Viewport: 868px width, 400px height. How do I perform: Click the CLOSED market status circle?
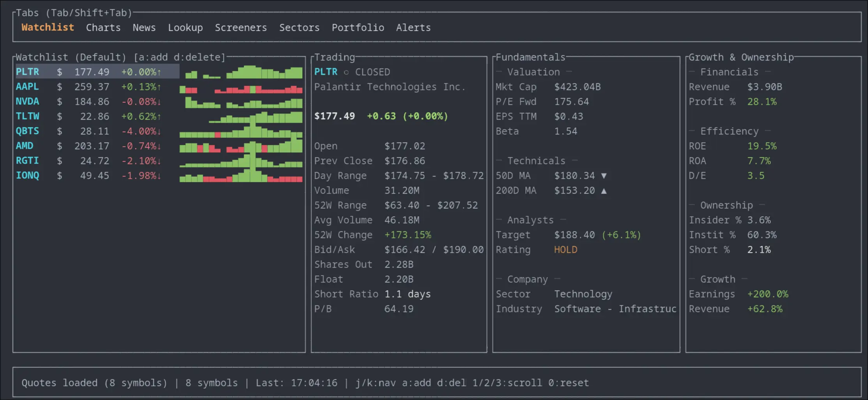tap(346, 72)
